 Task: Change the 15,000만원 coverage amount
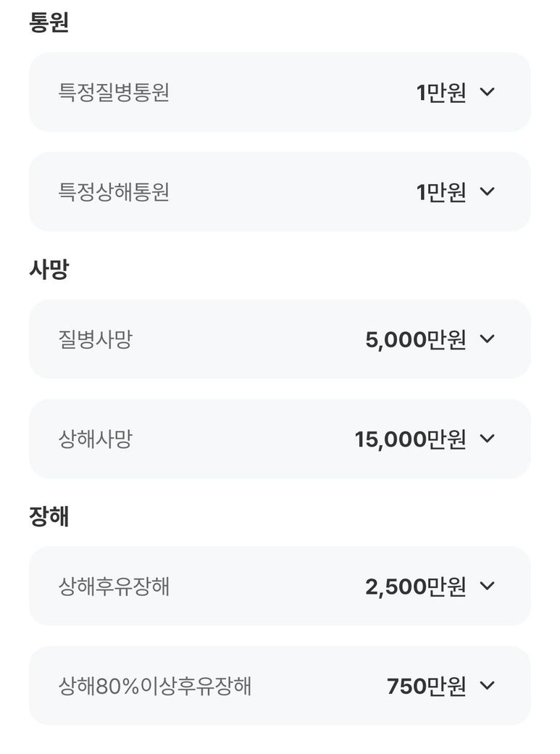click(x=410, y=439)
